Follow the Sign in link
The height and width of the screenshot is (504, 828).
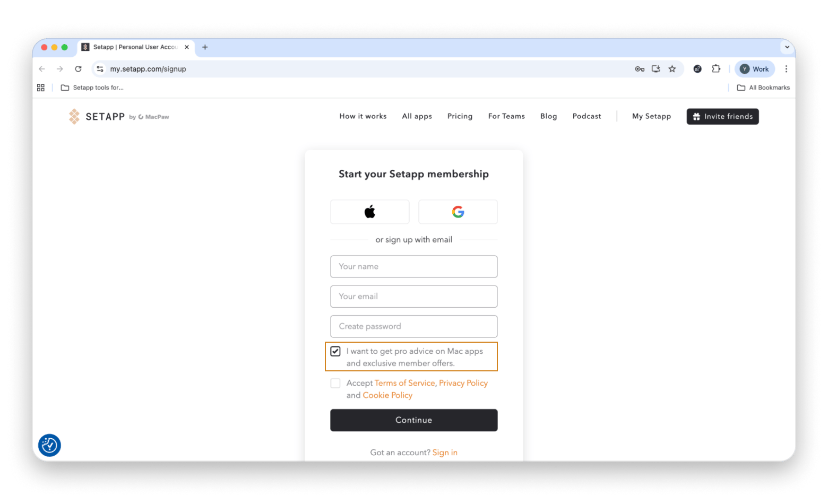click(445, 453)
